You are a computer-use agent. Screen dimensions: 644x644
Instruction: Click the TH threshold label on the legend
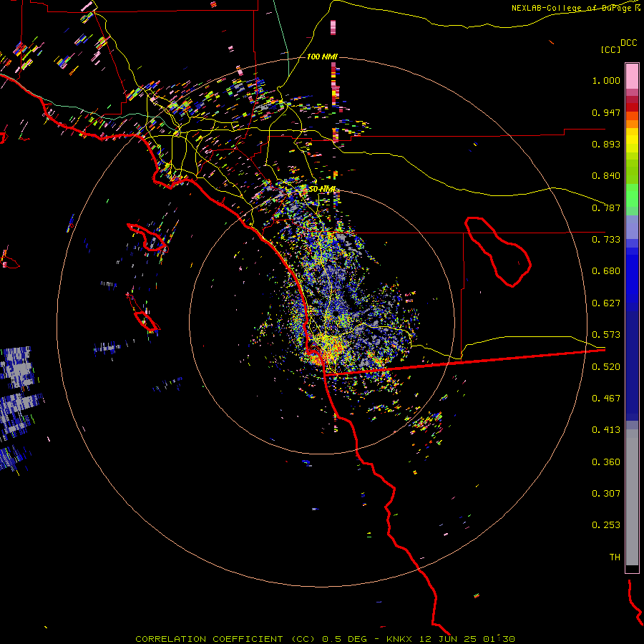(x=615, y=557)
